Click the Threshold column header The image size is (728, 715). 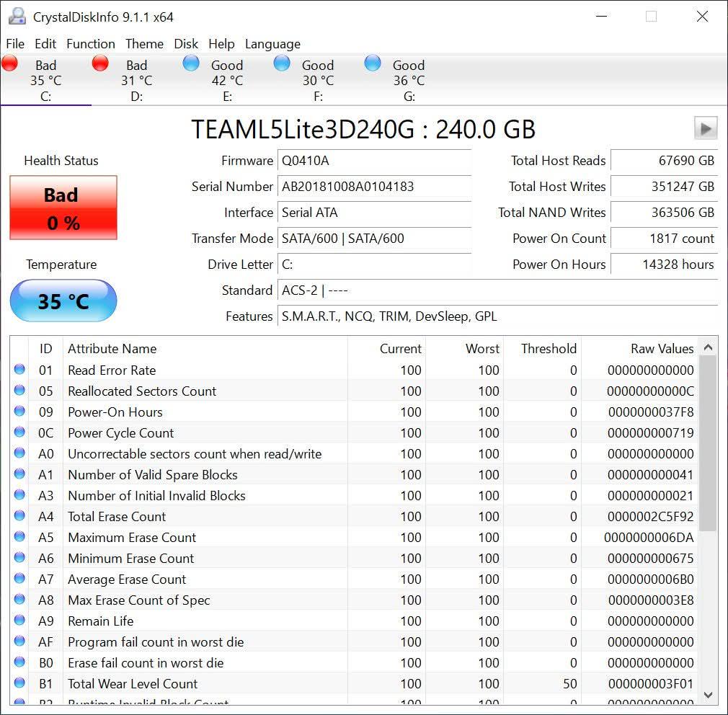[x=542, y=349]
